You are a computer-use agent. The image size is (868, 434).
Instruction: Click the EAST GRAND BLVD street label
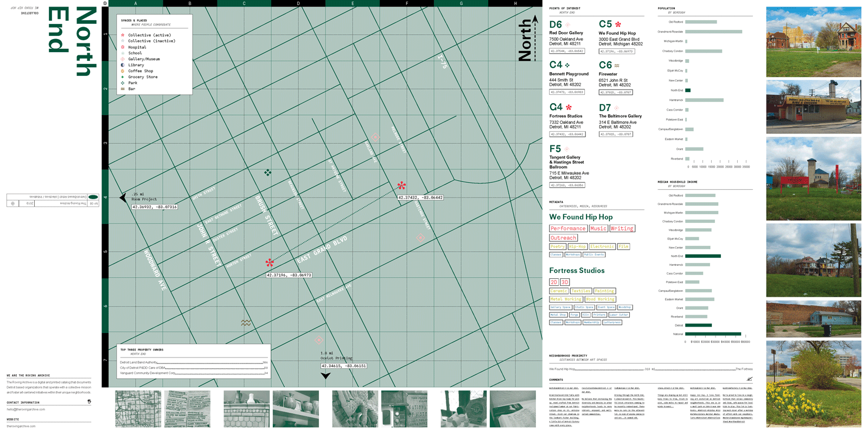point(322,250)
